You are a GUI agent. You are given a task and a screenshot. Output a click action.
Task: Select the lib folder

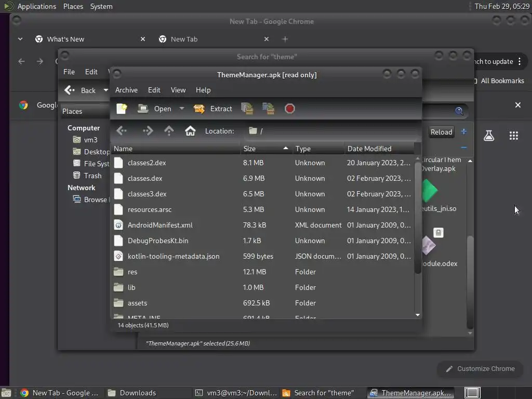pos(262,288)
